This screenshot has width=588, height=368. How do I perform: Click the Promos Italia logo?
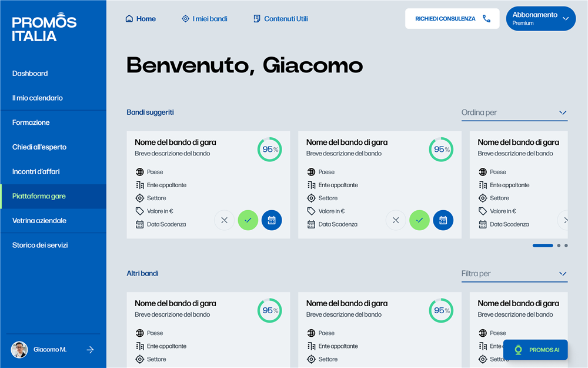tap(44, 27)
